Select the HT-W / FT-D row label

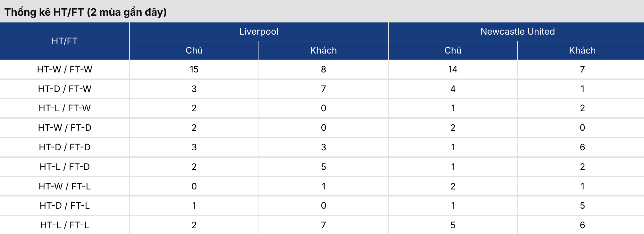click(x=64, y=128)
